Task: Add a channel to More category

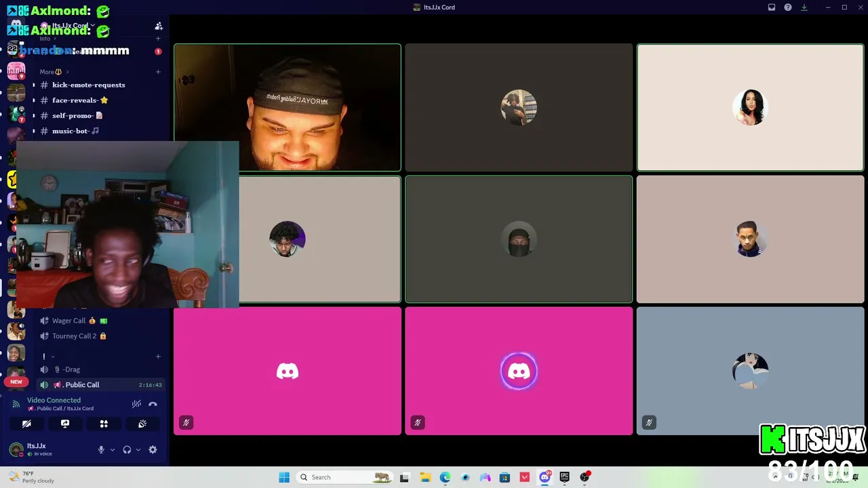Action: (158, 71)
